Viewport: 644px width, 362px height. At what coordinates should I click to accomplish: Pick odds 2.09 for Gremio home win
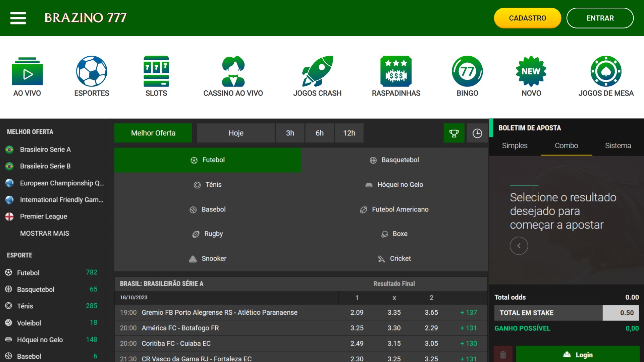(357, 312)
